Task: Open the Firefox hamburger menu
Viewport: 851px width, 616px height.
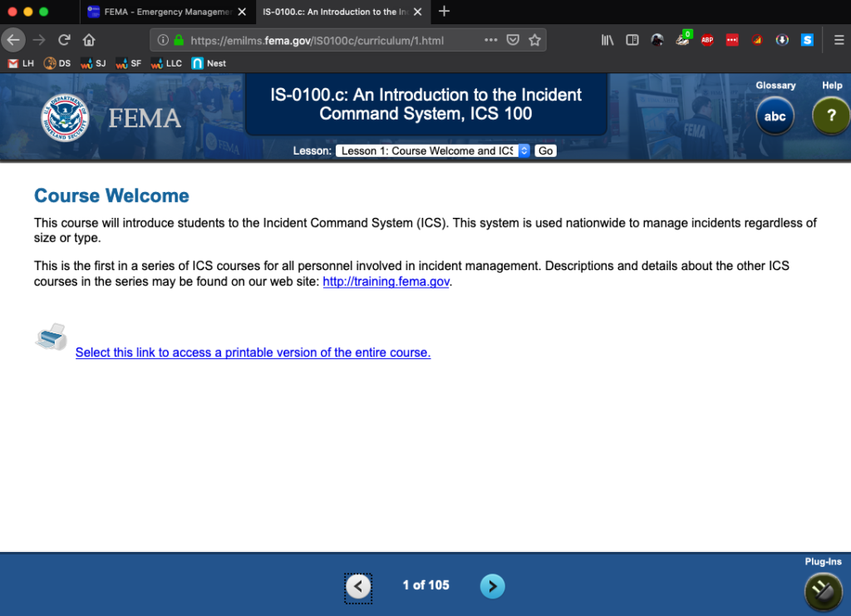Action: pyautogui.click(x=839, y=40)
